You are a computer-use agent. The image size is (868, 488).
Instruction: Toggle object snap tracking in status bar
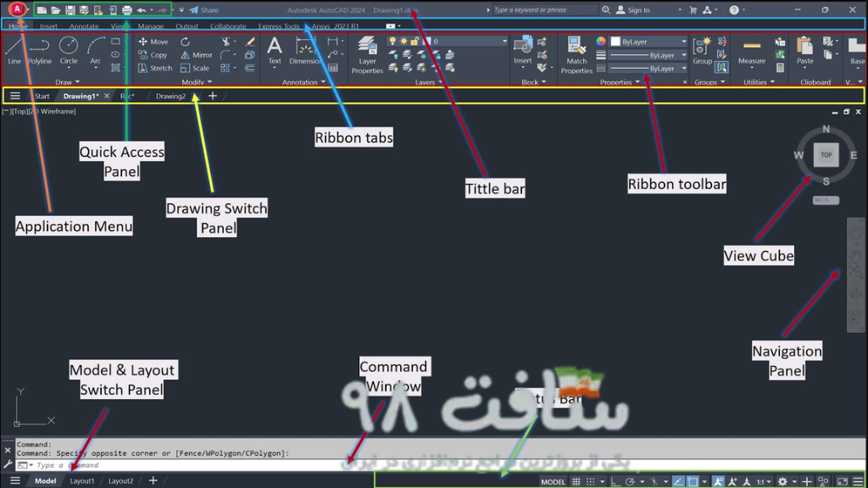pyautogui.click(x=678, y=481)
